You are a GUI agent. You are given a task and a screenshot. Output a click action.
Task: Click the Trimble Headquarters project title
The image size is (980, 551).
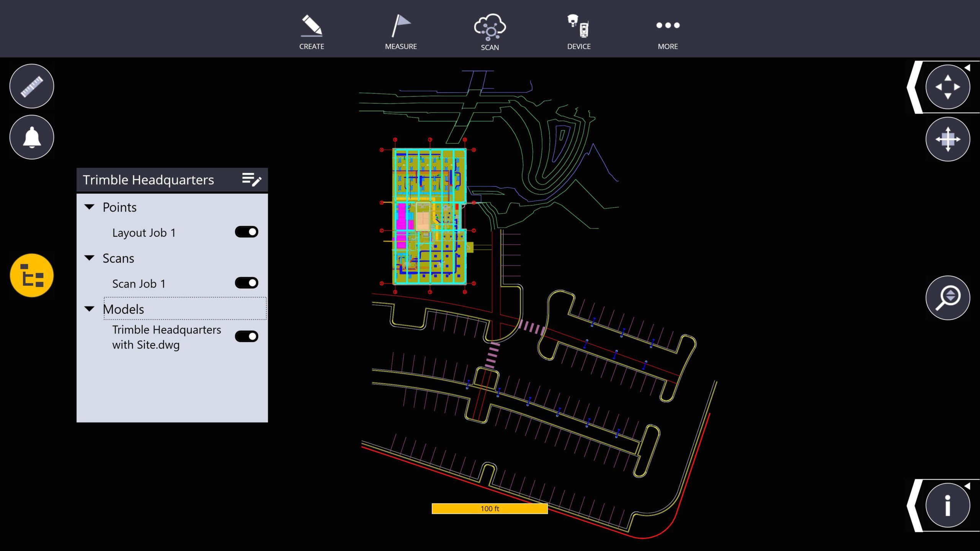(x=149, y=179)
